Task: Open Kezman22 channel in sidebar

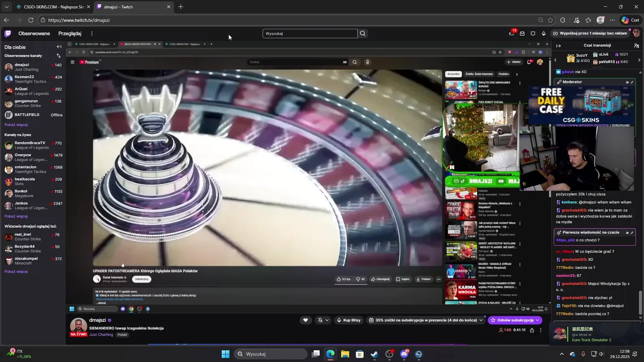Action: click(33, 79)
